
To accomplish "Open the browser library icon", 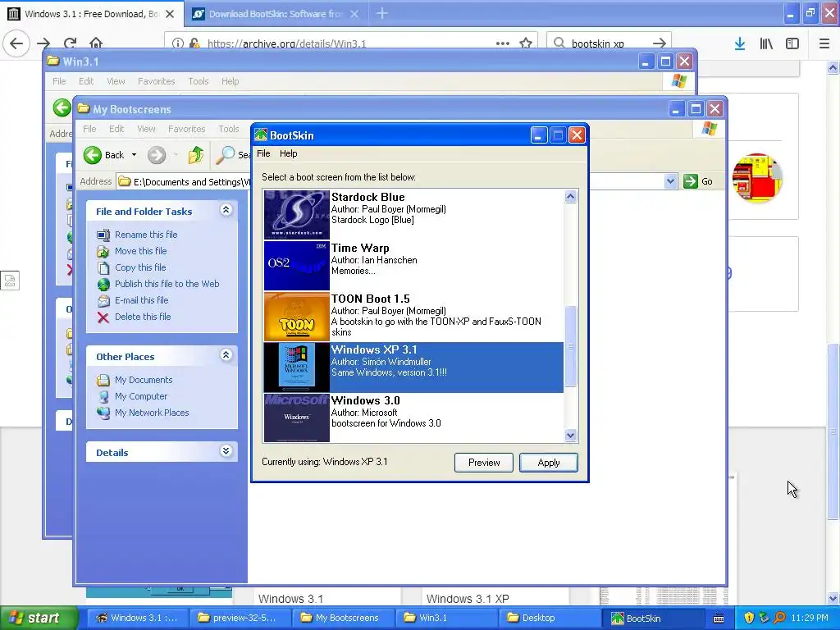I will 766,43.
